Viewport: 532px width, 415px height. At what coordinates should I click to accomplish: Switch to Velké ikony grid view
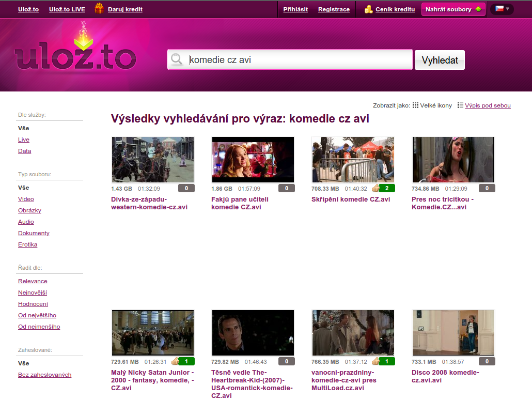tap(432, 105)
